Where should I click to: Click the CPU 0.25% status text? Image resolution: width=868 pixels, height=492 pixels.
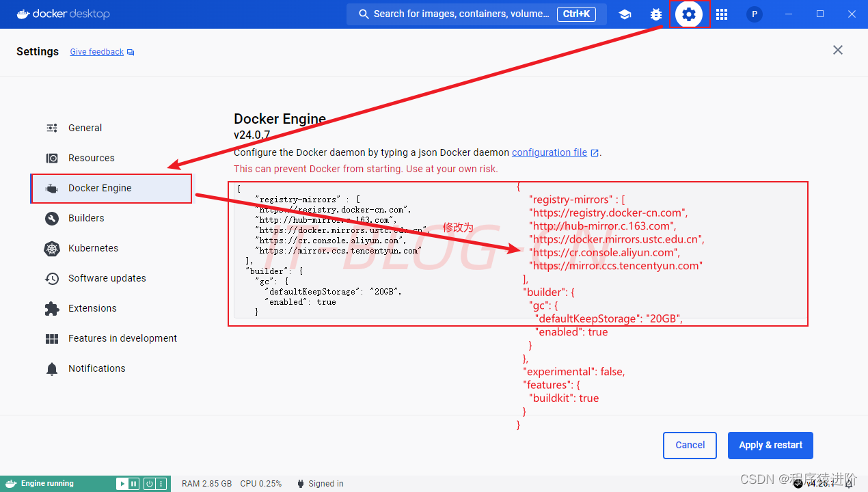tap(261, 484)
